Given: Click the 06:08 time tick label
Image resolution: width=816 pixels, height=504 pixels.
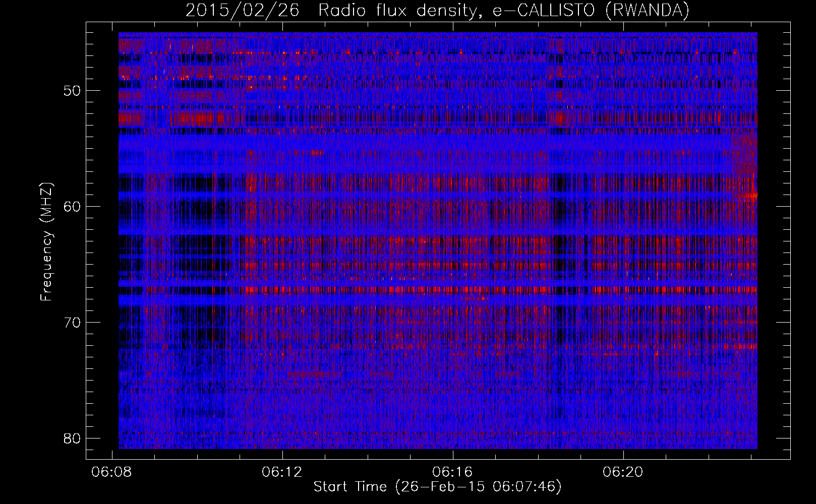Looking at the screenshot, I should tap(111, 472).
